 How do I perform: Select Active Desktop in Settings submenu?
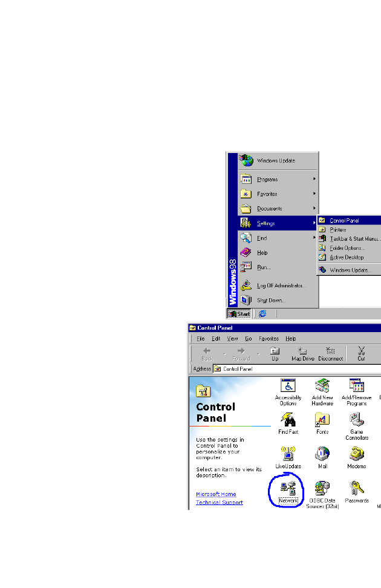[x=350, y=257]
